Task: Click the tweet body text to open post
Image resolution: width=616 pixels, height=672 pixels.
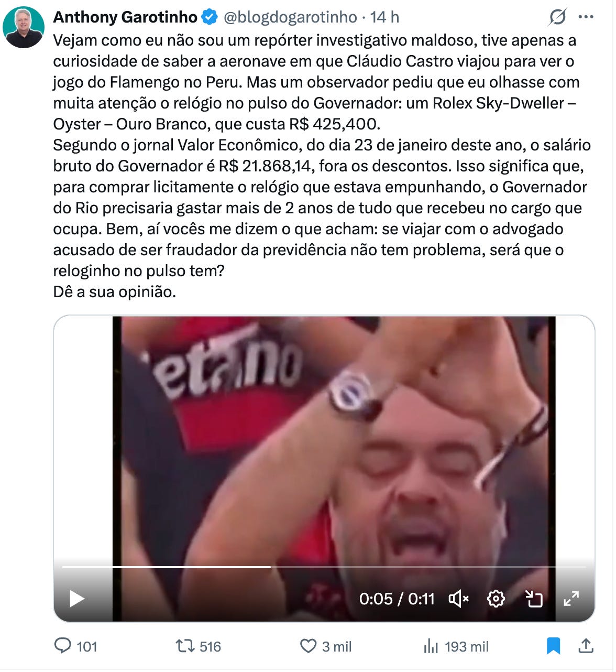Action: pyautogui.click(x=322, y=166)
